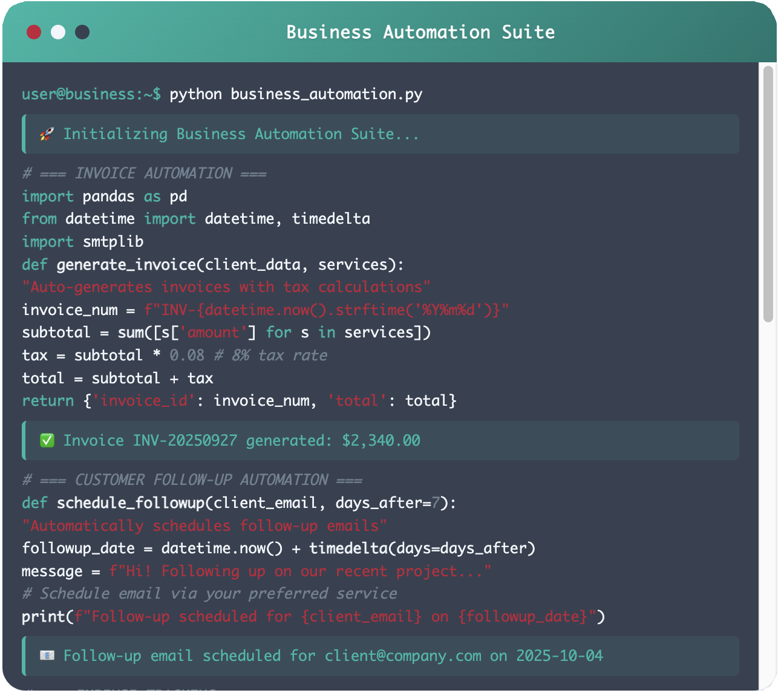784x699 pixels.
Task: Click the 'import smtplib' line
Action: (x=83, y=242)
